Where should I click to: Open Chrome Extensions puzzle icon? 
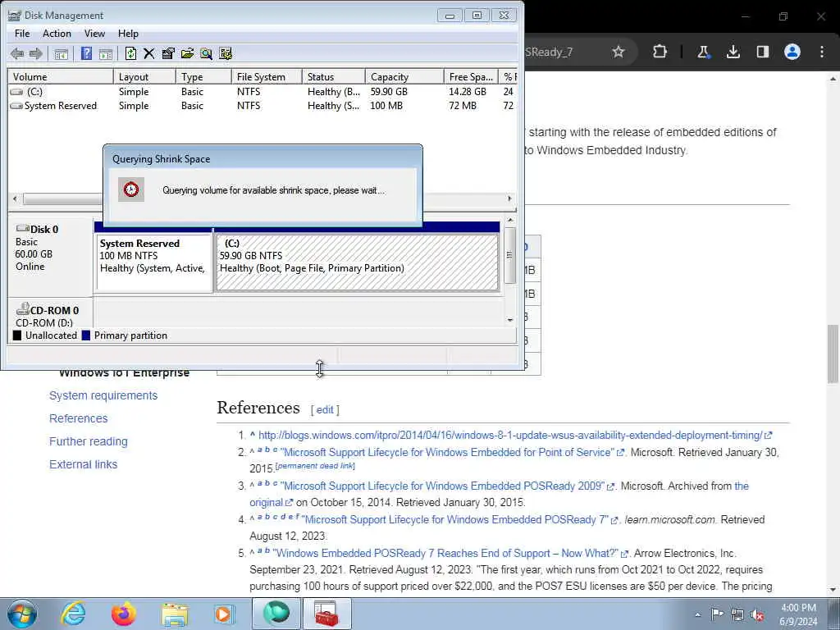660,52
